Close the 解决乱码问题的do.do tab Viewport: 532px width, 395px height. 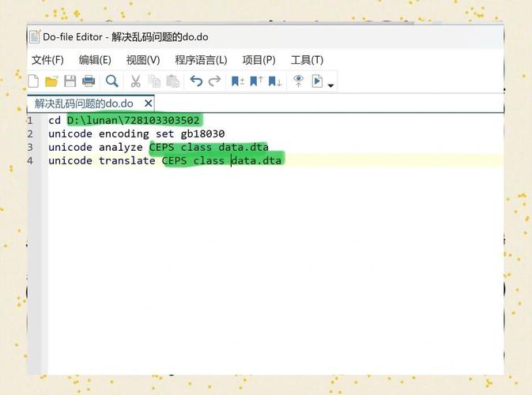(x=147, y=103)
